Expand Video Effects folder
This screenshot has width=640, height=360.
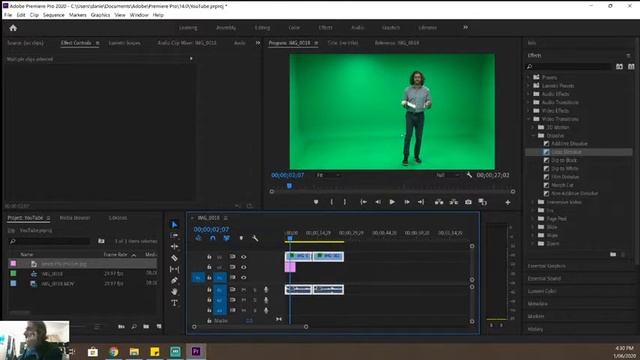pyautogui.click(x=529, y=111)
